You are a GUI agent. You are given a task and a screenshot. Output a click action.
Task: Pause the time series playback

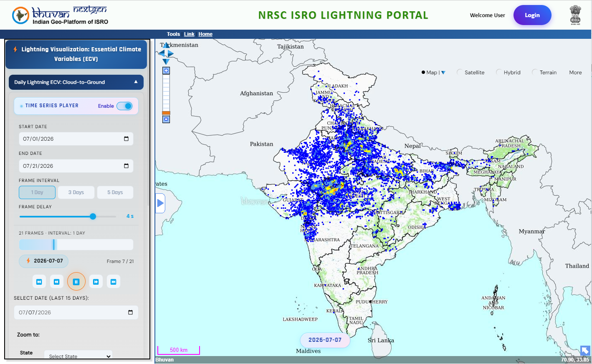76,282
